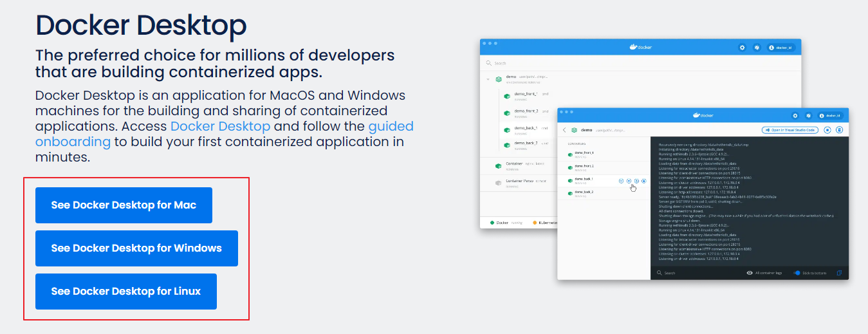
Task: Click the bug troubleshoot icon in back window
Action: point(757,48)
